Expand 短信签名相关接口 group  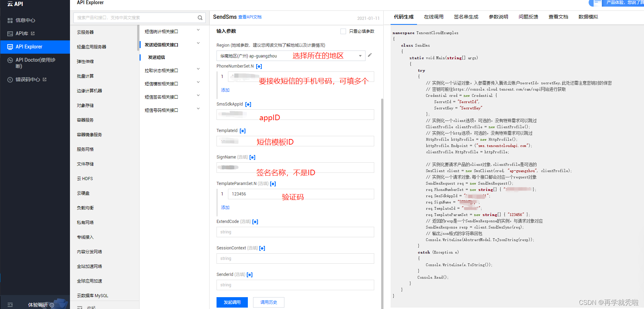click(x=198, y=95)
